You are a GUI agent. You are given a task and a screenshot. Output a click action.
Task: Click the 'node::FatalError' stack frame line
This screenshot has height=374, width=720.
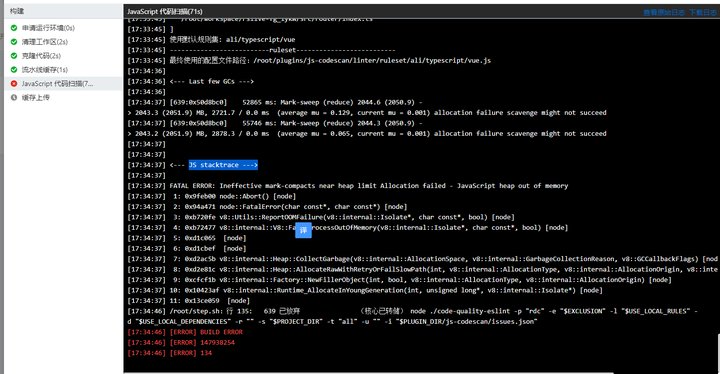tap(267, 207)
